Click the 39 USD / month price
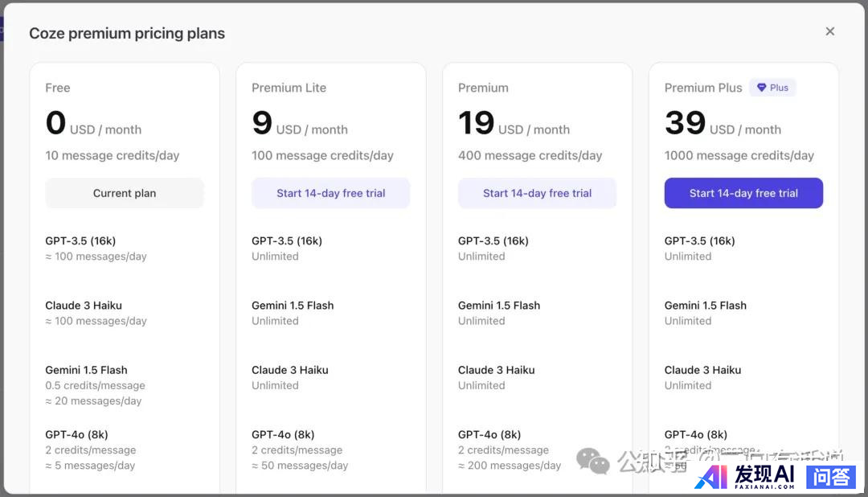 point(723,124)
